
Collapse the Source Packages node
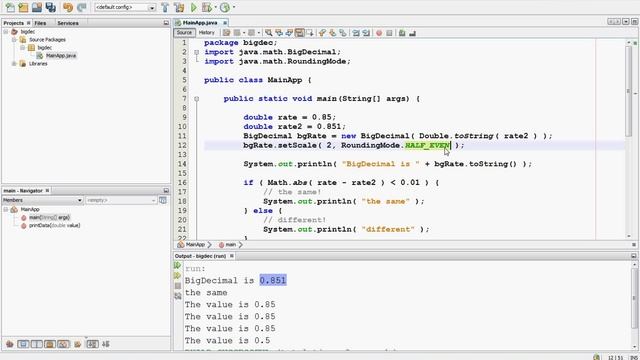[14, 40]
